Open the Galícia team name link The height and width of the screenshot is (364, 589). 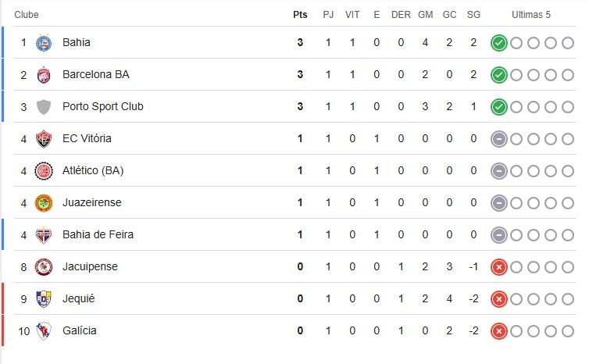(80, 330)
